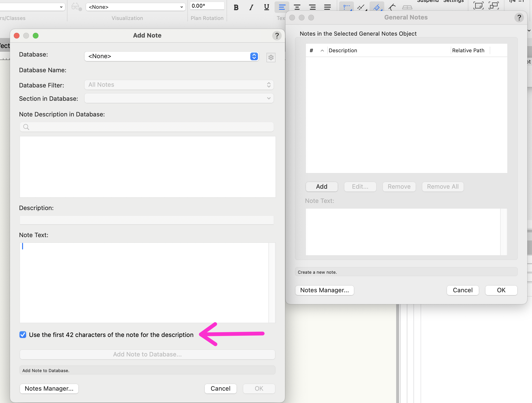Uncheck use first 42 characters option
Viewport: 532px width, 403px height.
(x=23, y=334)
